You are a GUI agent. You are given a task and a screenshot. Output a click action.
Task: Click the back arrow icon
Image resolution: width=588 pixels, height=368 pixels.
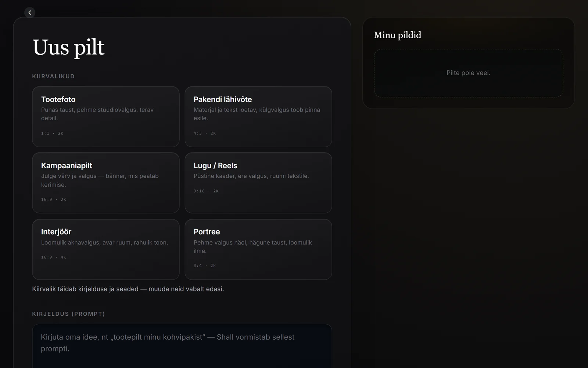30,13
